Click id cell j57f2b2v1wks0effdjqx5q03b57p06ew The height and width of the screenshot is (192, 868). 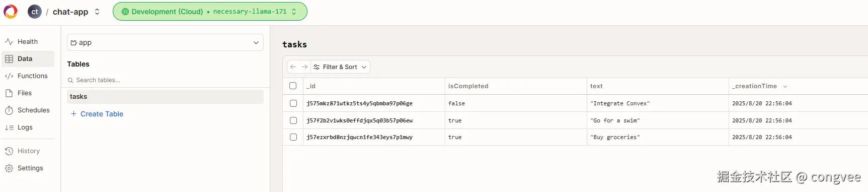pyautogui.click(x=374, y=120)
